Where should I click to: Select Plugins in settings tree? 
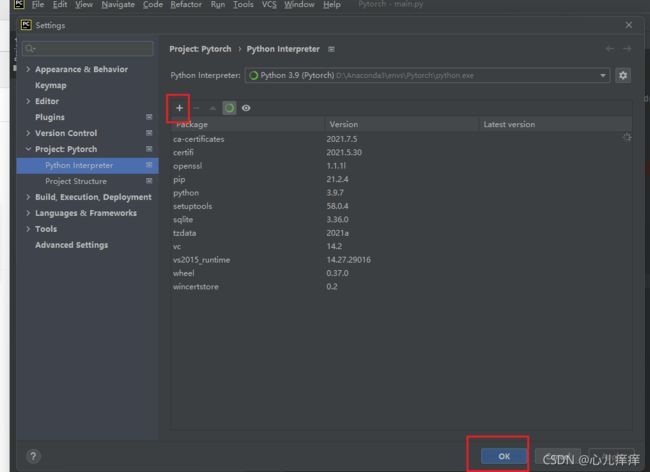[x=50, y=117]
